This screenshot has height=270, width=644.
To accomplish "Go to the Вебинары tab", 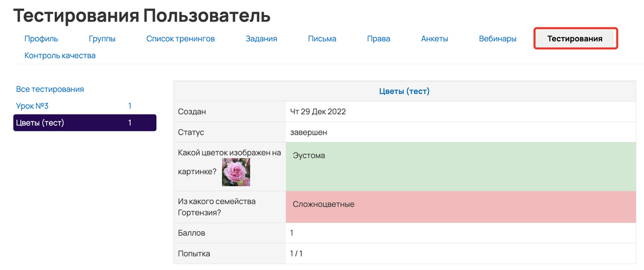I will click(498, 39).
